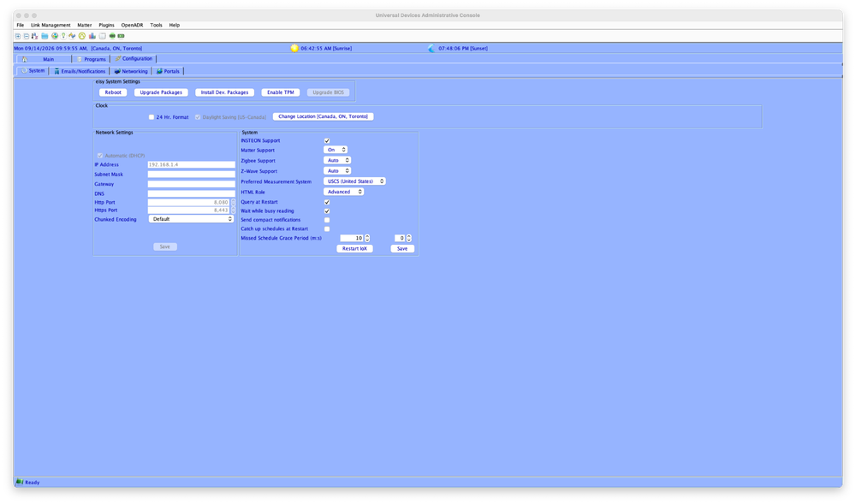This screenshot has height=504, width=856.
Task: Click the Subnet Mask field
Action: point(191,174)
